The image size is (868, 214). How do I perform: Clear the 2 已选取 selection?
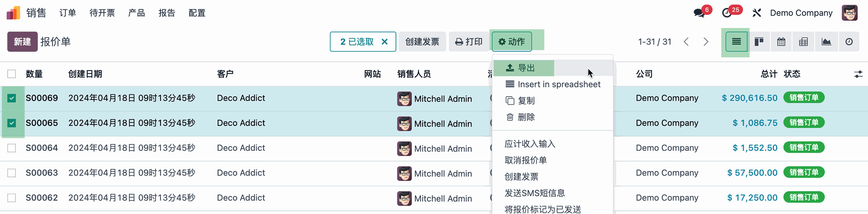[x=385, y=42]
